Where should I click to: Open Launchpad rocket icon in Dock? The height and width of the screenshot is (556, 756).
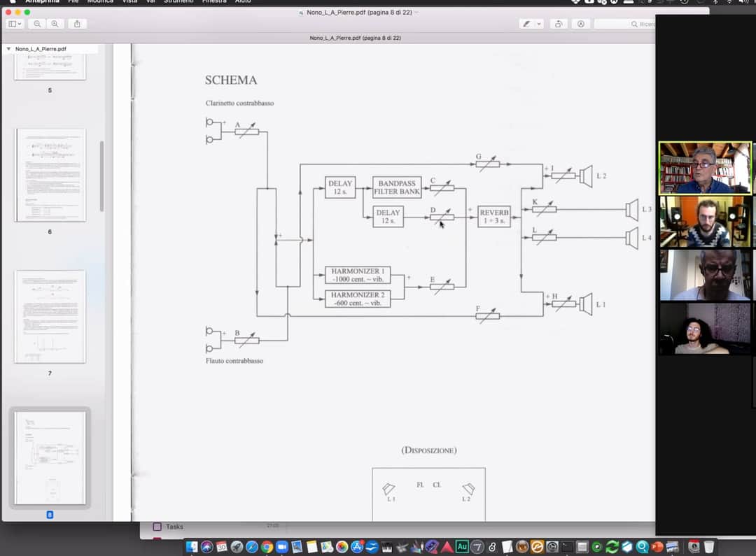(237, 546)
